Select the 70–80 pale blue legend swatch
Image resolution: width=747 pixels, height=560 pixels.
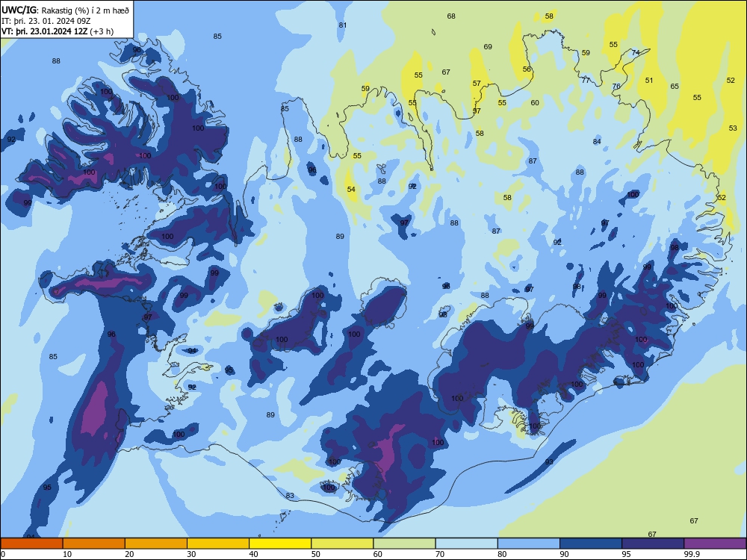point(466,544)
